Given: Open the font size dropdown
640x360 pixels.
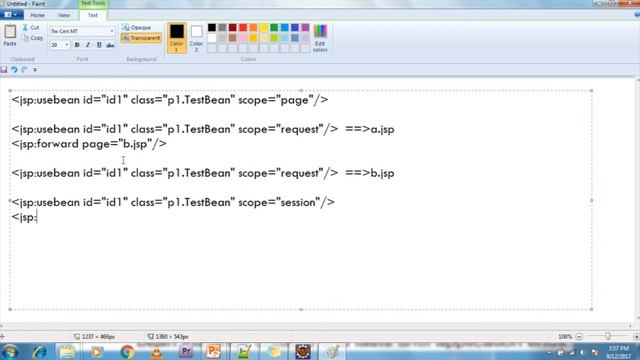Looking at the screenshot, I should (67, 45).
